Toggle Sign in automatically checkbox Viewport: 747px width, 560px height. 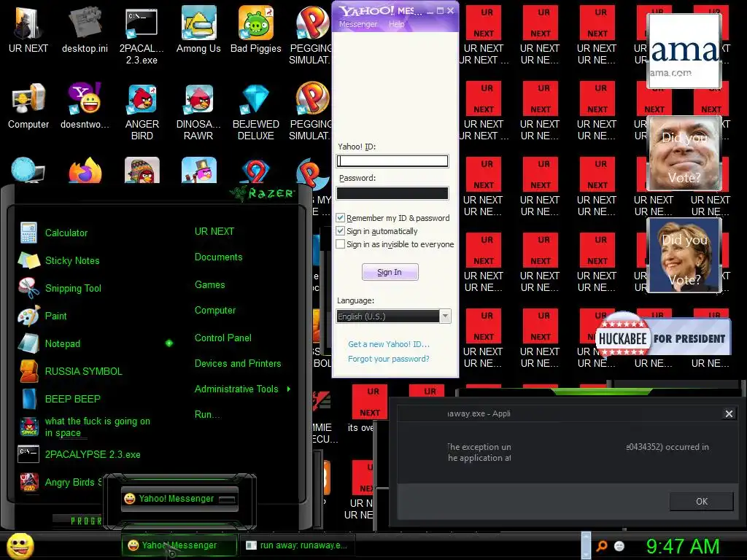coord(340,231)
